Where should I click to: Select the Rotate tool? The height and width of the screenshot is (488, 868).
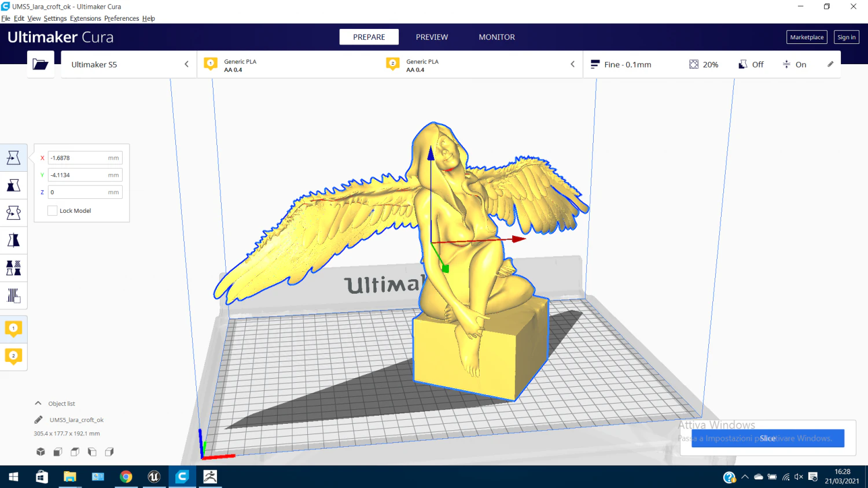(13, 213)
